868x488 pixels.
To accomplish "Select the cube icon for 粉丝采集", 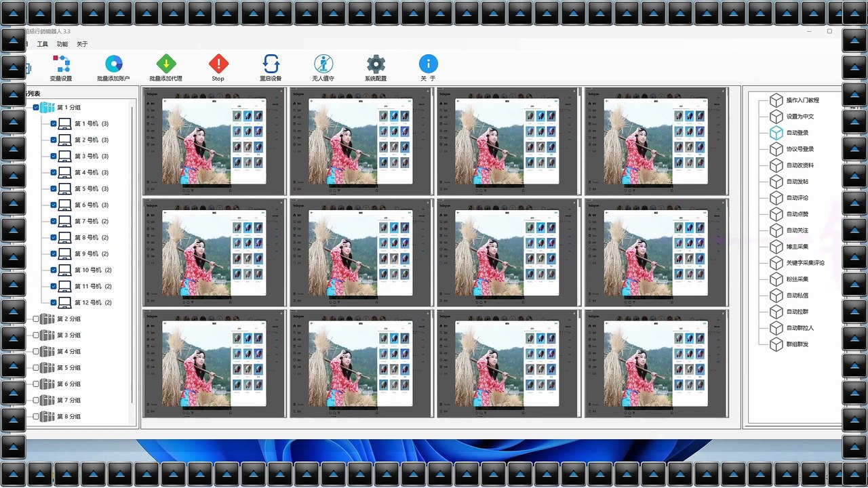I will pos(776,279).
